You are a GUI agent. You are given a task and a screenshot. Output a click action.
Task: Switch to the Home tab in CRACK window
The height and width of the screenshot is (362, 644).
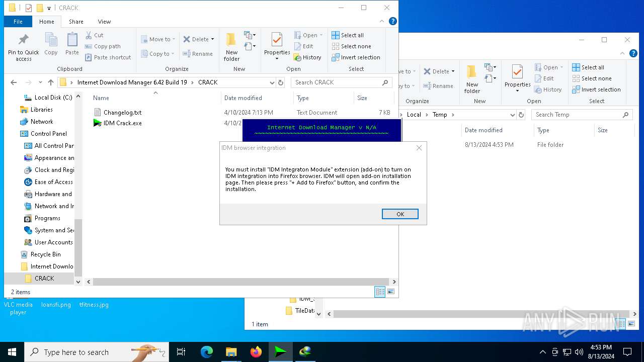pyautogui.click(x=47, y=22)
